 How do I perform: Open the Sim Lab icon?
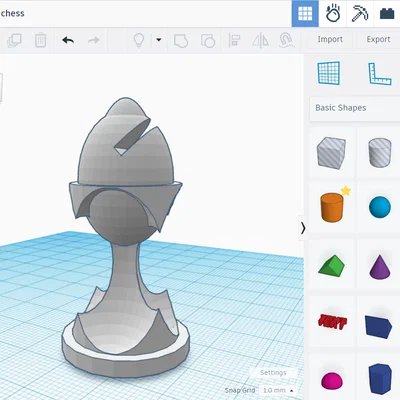point(333,13)
